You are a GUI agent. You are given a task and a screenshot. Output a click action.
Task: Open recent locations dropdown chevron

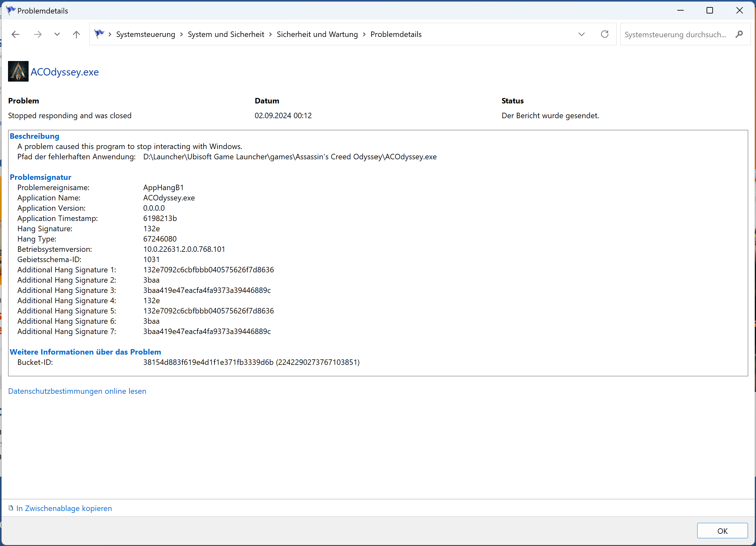(x=57, y=34)
